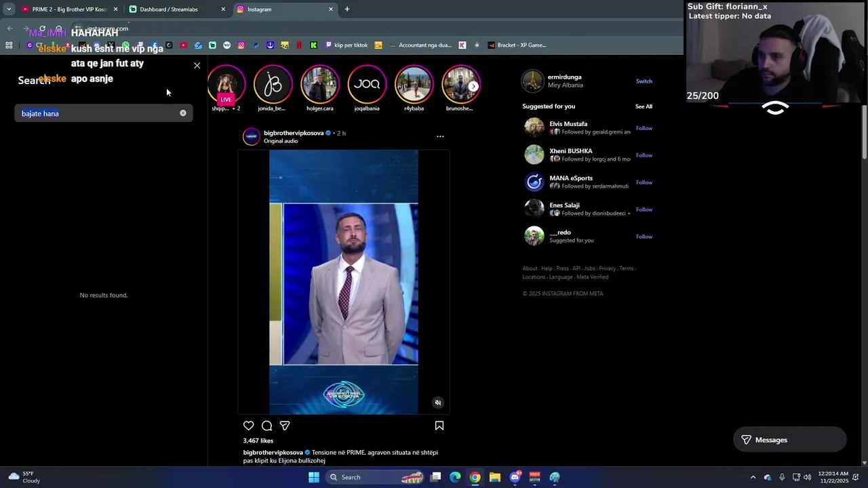The width and height of the screenshot is (868, 488).
Task: Open a new browser tab
Action: [347, 9]
